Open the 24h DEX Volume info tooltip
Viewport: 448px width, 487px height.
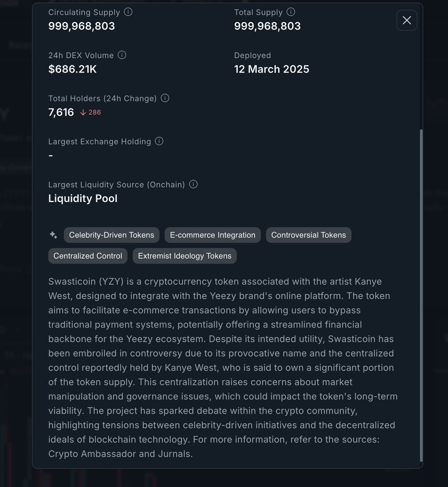coord(122,55)
